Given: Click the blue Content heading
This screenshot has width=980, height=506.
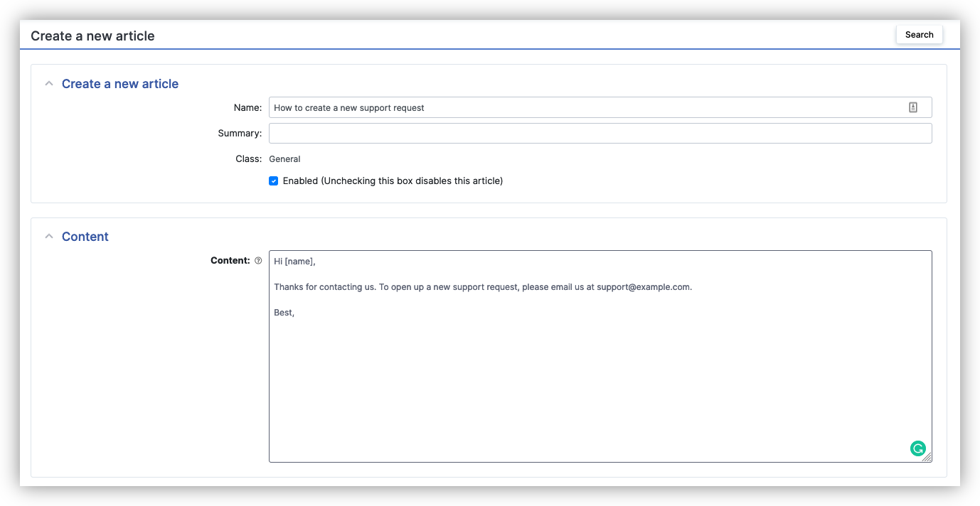Looking at the screenshot, I should (85, 236).
